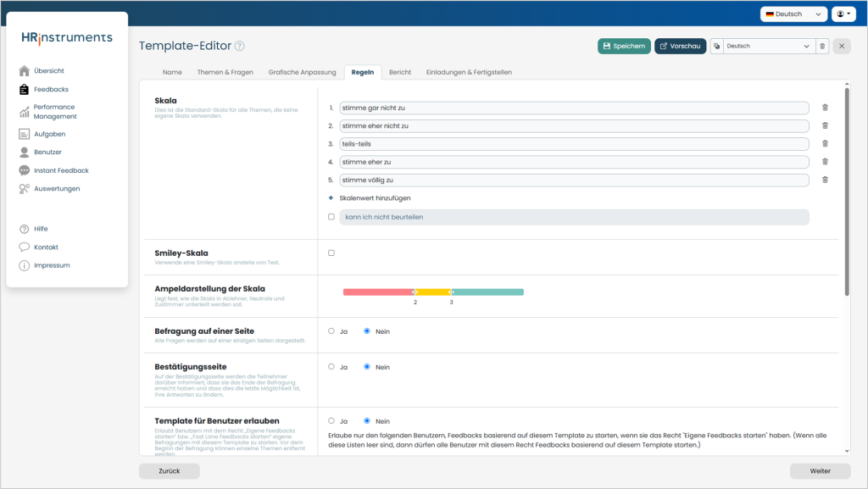The height and width of the screenshot is (489, 868).
Task: Close the Template-Editor with the X button
Action: click(x=842, y=46)
